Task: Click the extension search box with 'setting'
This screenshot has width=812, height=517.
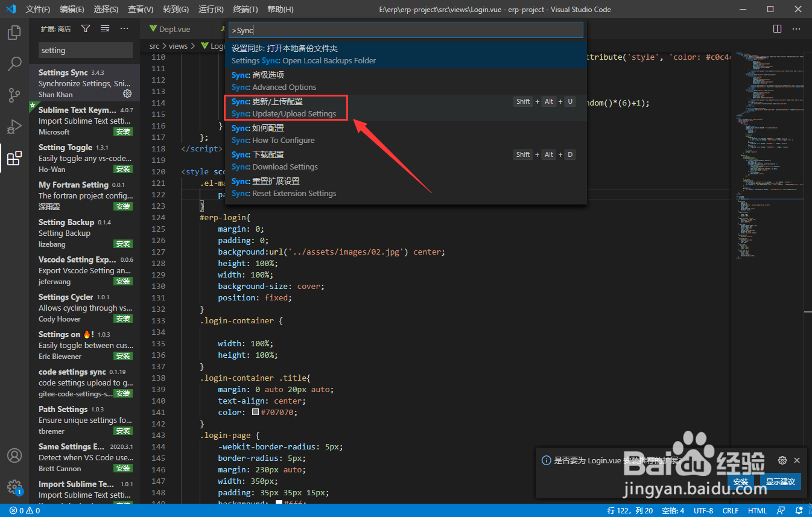Action: coord(86,50)
